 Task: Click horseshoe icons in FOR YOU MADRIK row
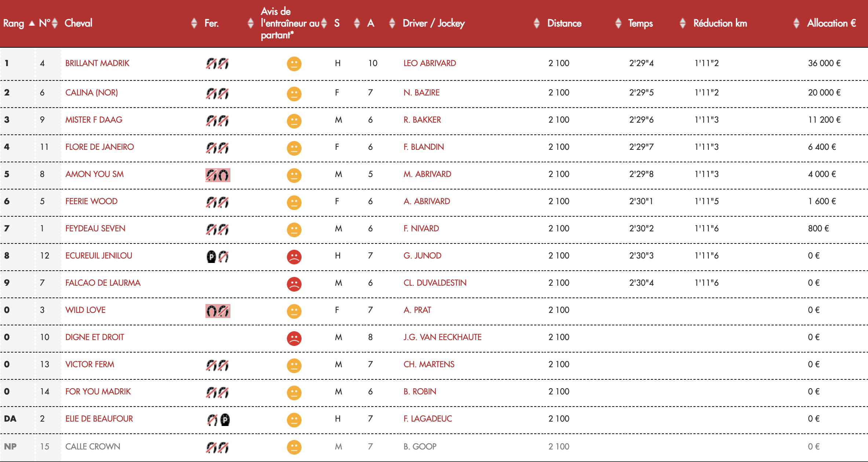(x=217, y=392)
